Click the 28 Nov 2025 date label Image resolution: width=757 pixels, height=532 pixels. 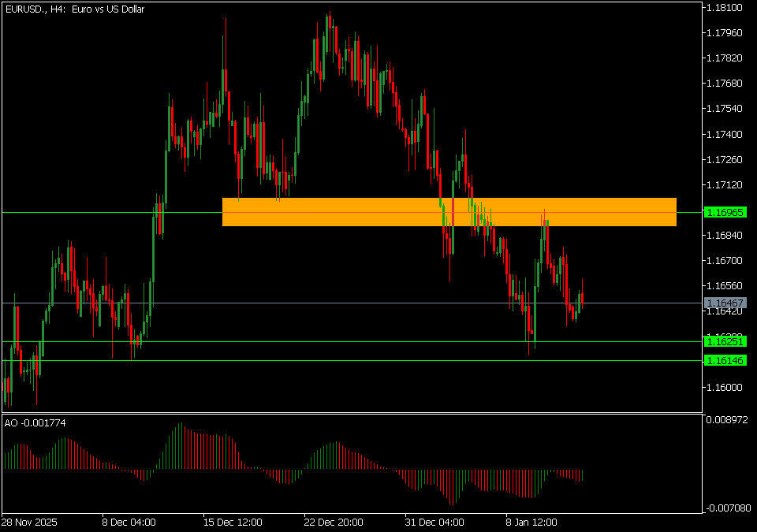[x=29, y=522]
